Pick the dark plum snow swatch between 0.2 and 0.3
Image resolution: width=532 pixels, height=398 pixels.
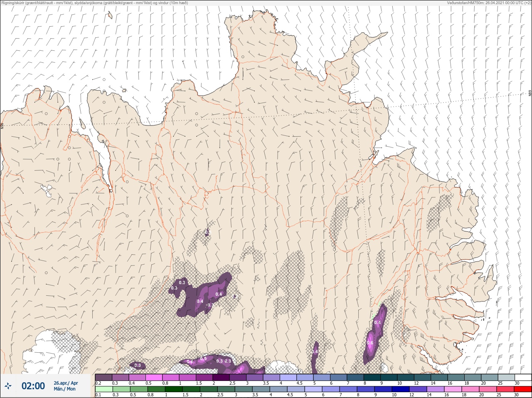coord(104,377)
